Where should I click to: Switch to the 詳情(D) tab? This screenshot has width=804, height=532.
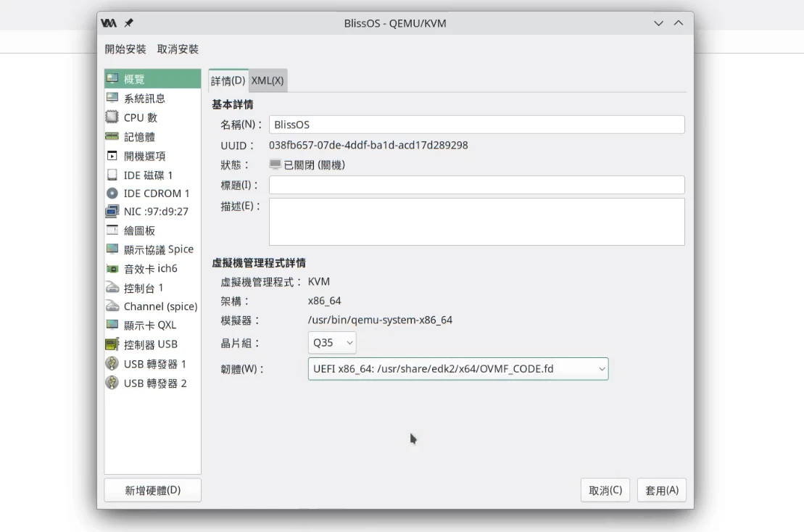tap(228, 80)
